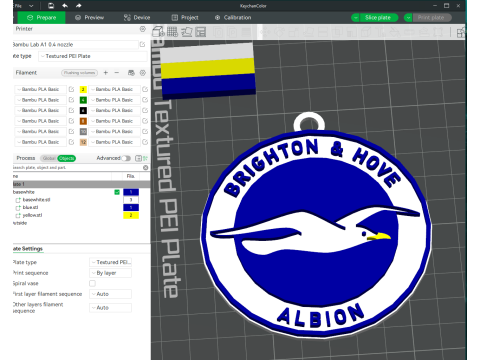Click the Arrange all objects icon
480x360 pixels.
[201, 32]
